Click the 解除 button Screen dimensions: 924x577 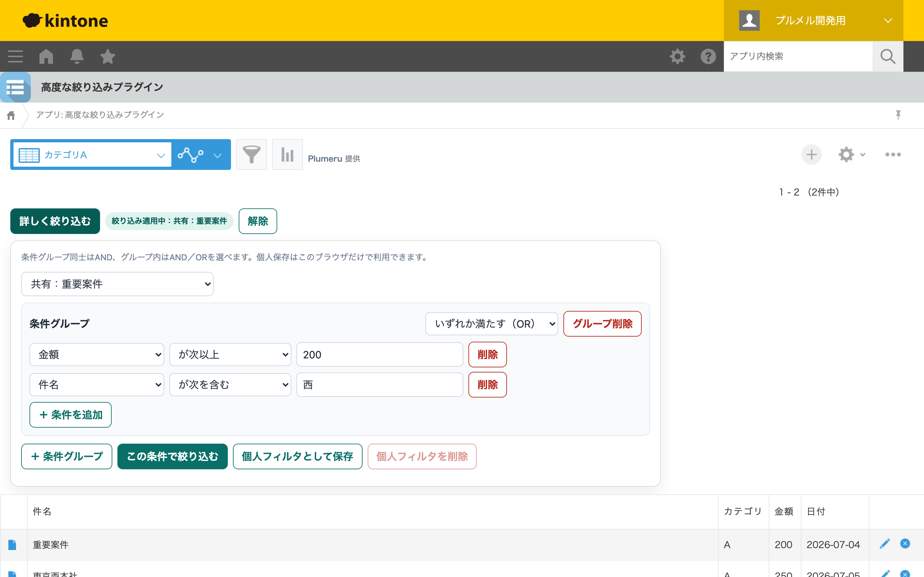coord(258,221)
